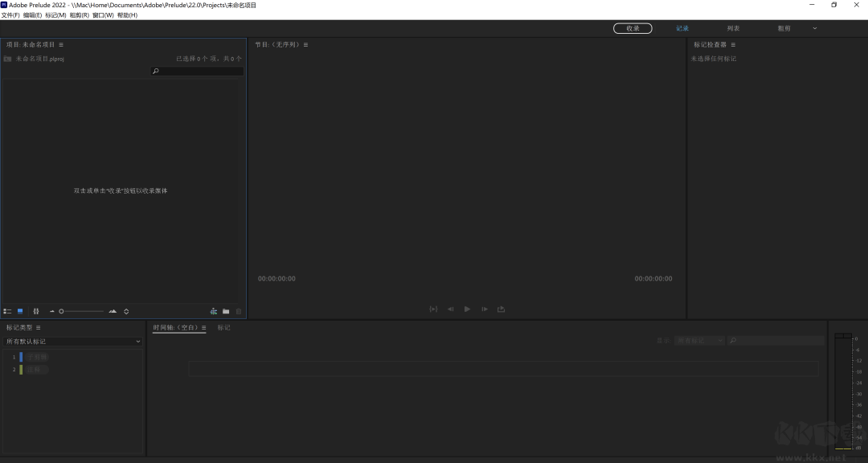Viewport: 868px width, 463px height.
Task: Click the thumbnail zoom slider handle
Action: click(61, 311)
